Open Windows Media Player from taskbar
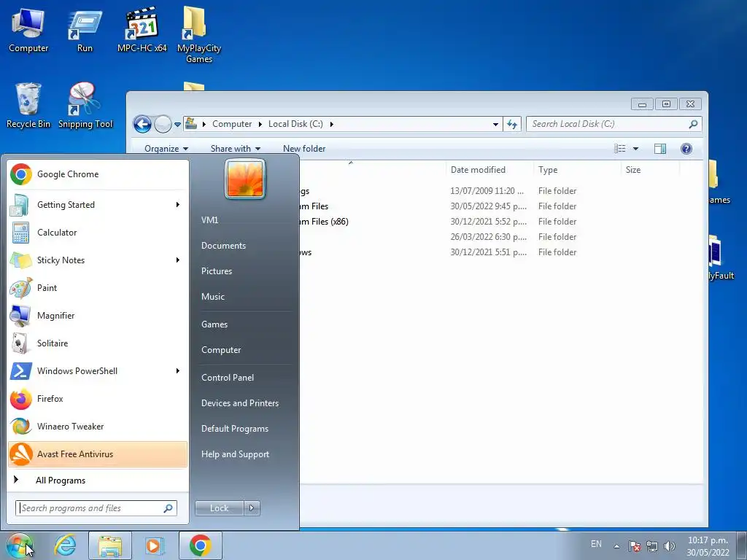This screenshot has width=747, height=560. coord(154,545)
